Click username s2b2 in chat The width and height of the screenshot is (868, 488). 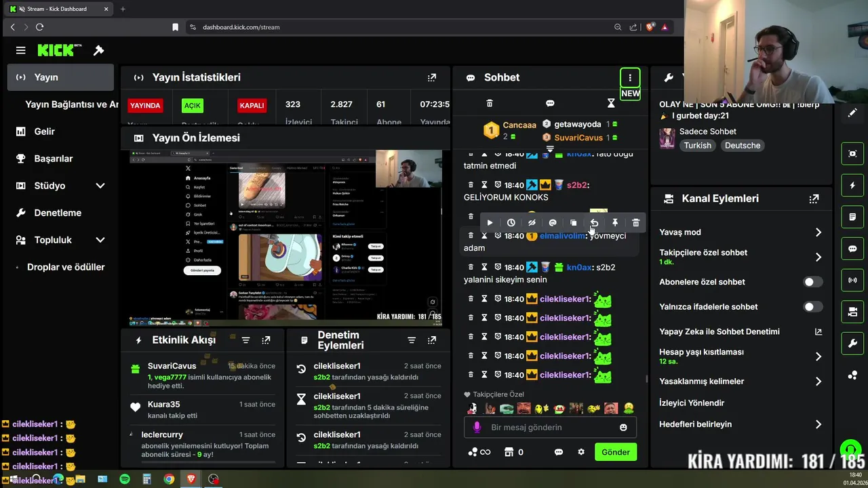pos(578,185)
